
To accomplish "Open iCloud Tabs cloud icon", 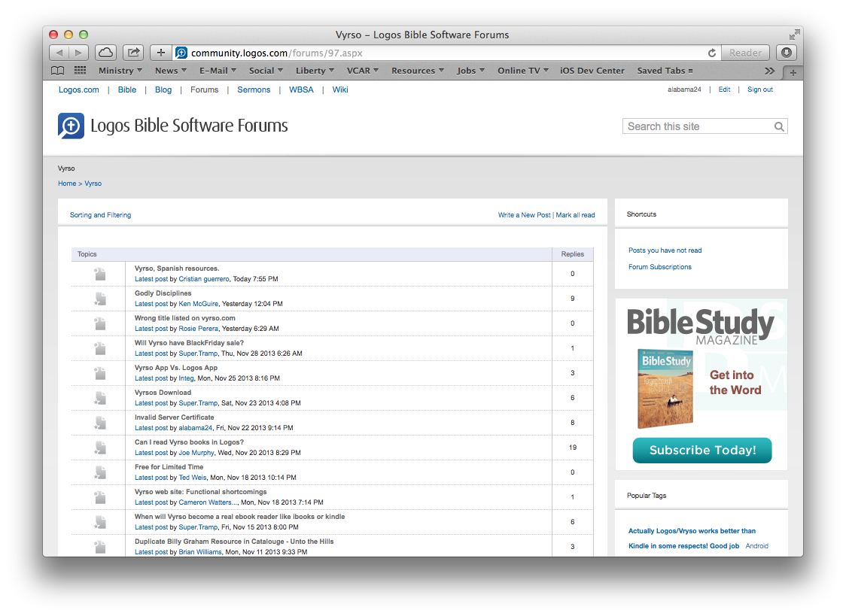I will click(105, 53).
